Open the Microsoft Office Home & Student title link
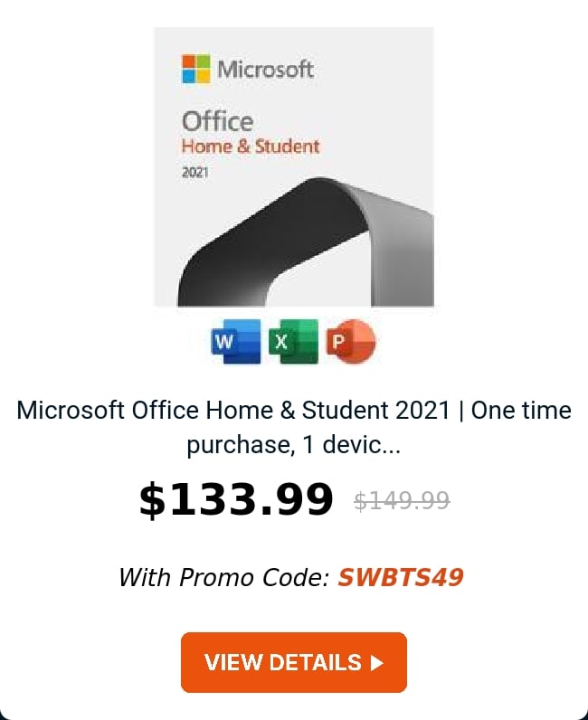588x720 pixels. [294, 411]
